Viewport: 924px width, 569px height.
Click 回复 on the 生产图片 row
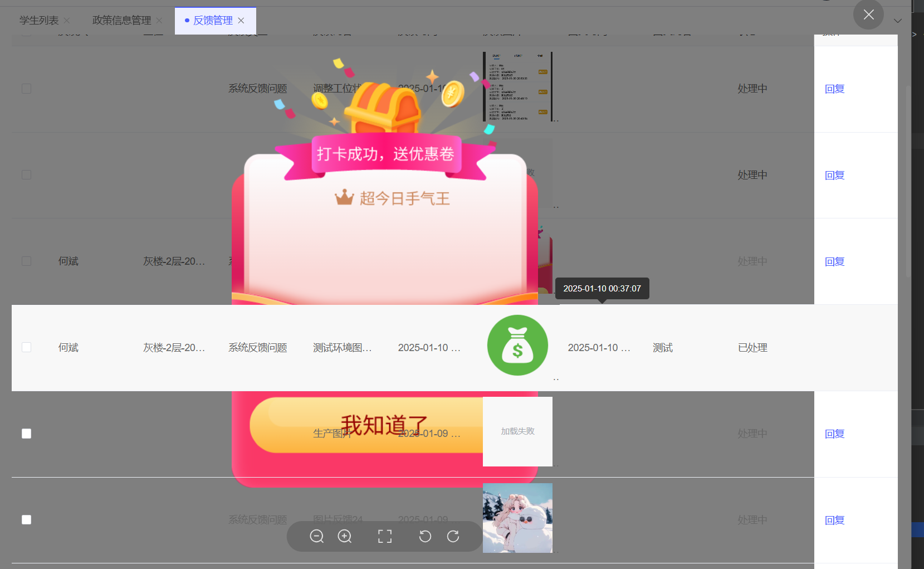pos(834,434)
